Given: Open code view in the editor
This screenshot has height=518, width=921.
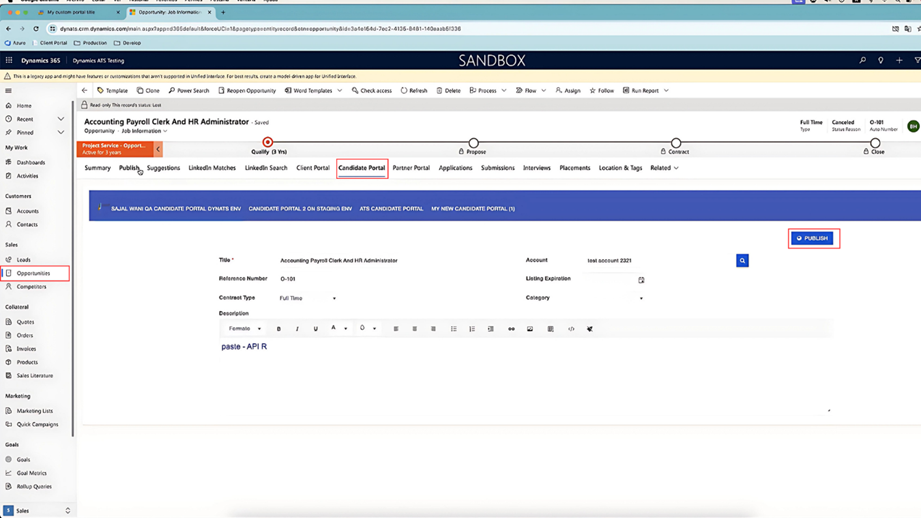Looking at the screenshot, I should click(x=571, y=329).
